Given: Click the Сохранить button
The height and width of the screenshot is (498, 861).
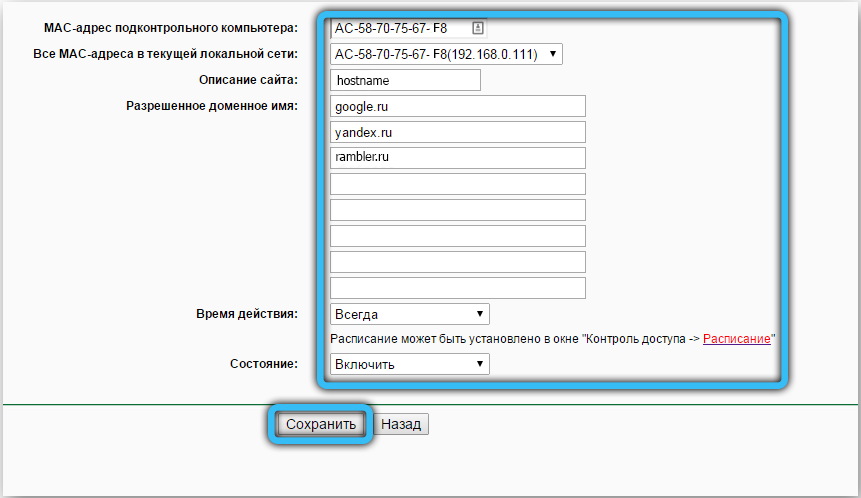Looking at the screenshot, I should 321,424.
